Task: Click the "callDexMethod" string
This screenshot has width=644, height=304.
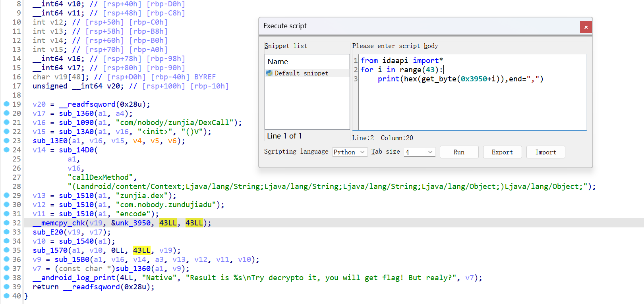Action: (x=100, y=177)
